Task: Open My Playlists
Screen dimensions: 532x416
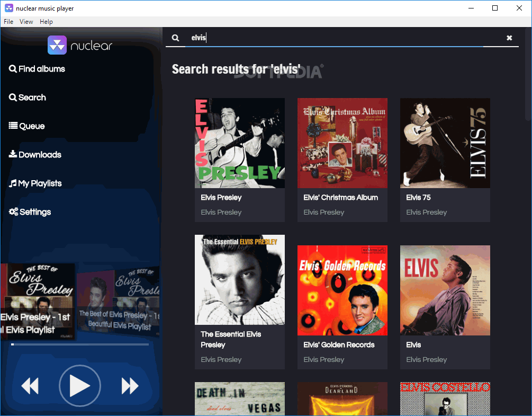Action: (35, 183)
